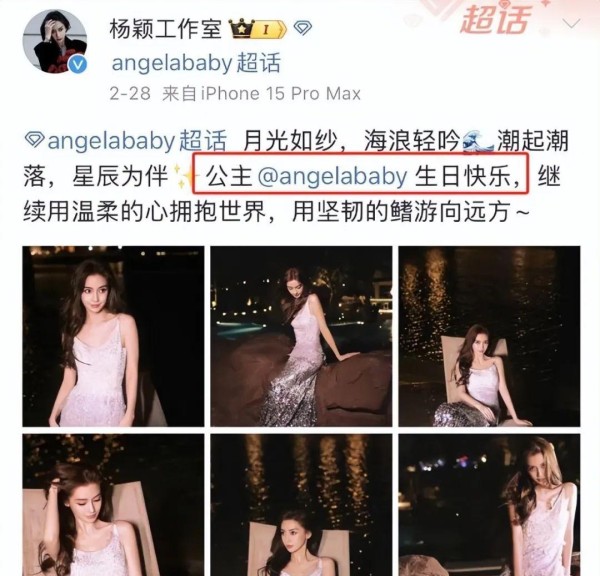This screenshot has width=600, height=576.
Task: Open angelababy超话 topic link in post text
Action: [137, 141]
